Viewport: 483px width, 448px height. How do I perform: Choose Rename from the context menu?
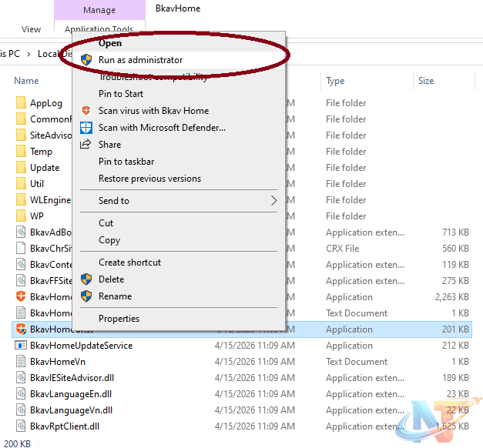pos(116,296)
